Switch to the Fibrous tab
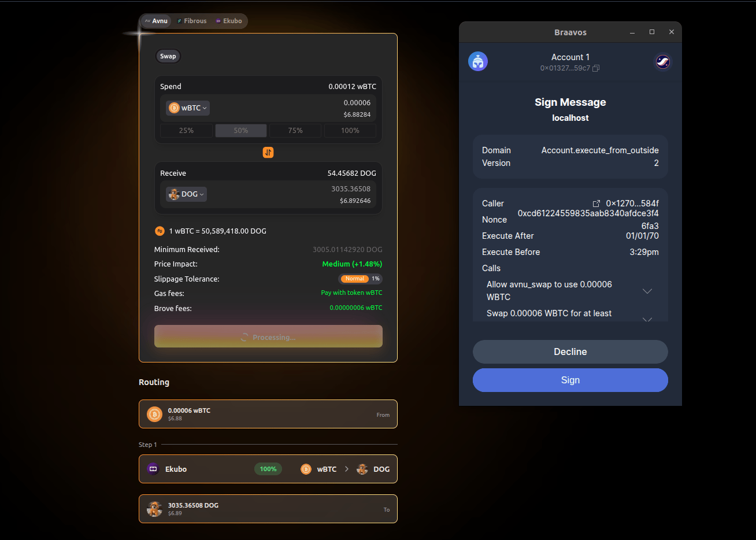The image size is (756, 540). pos(192,21)
